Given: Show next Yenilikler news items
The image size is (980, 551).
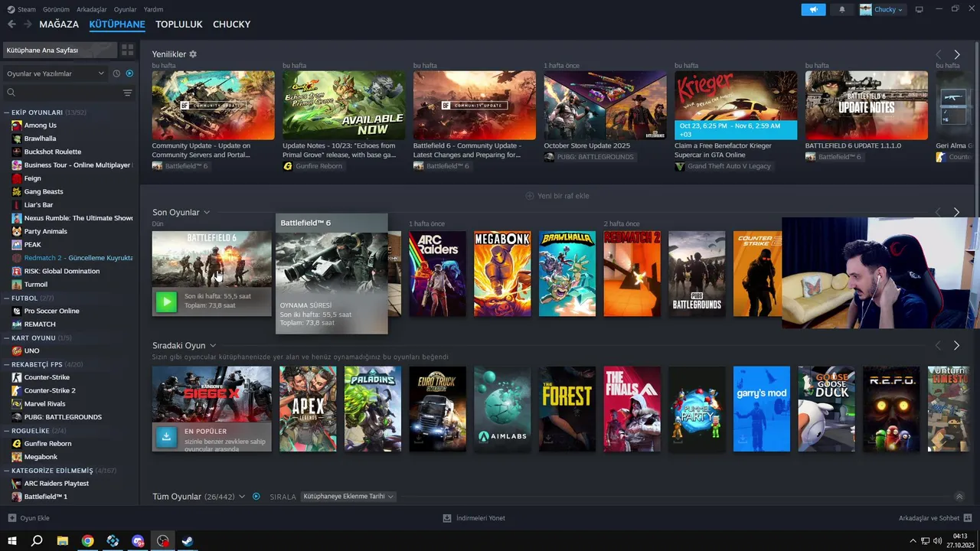Looking at the screenshot, I should pyautogui.click(x=956, y=54).
